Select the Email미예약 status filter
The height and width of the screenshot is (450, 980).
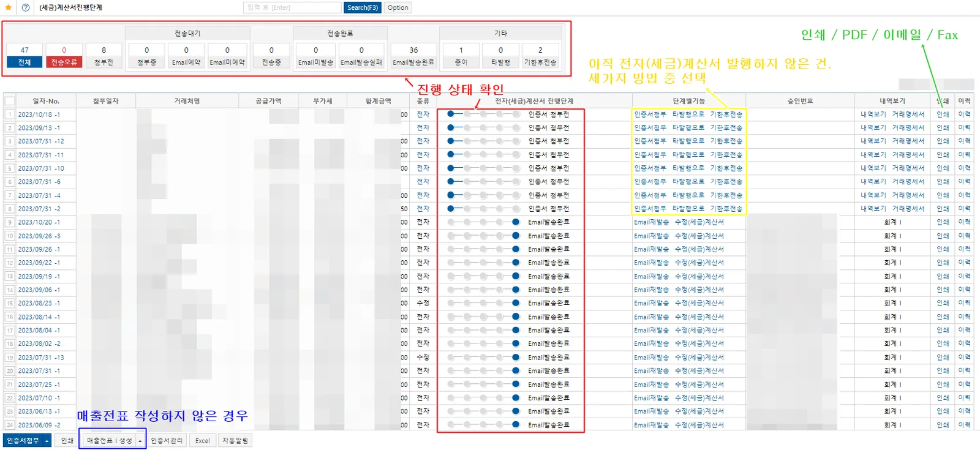click(227, 56)
